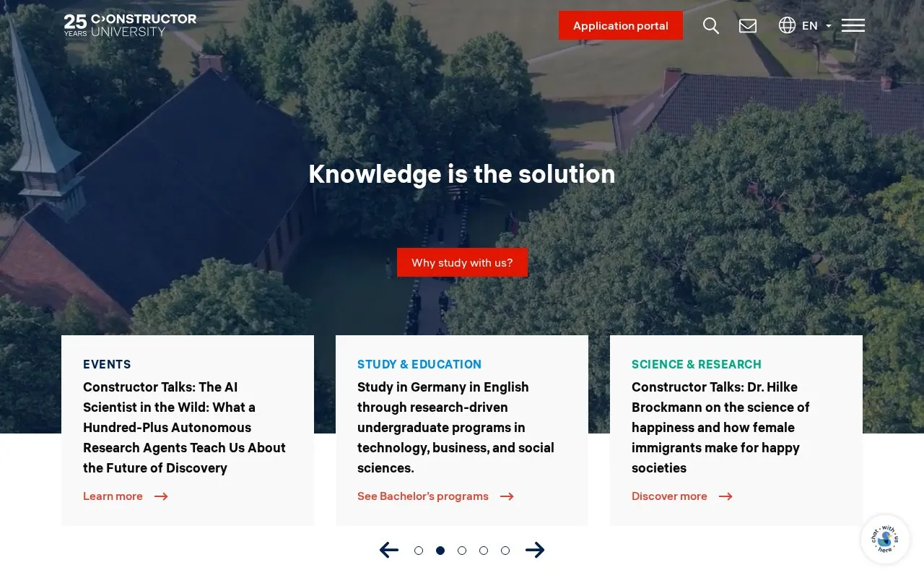Go to previous slide with left arrow
Screen dimensions: 924x578
(x=389, y=551)
